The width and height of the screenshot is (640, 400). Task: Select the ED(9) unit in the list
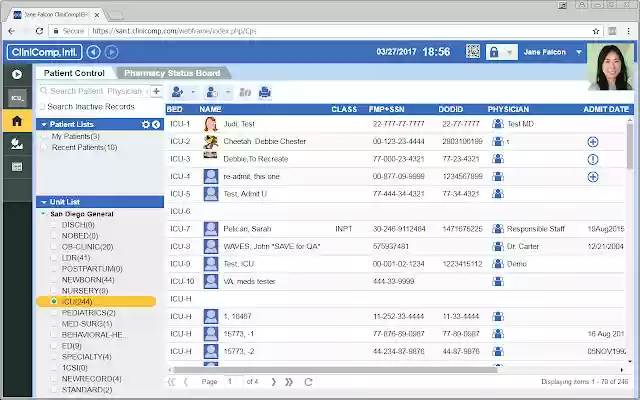71,346
